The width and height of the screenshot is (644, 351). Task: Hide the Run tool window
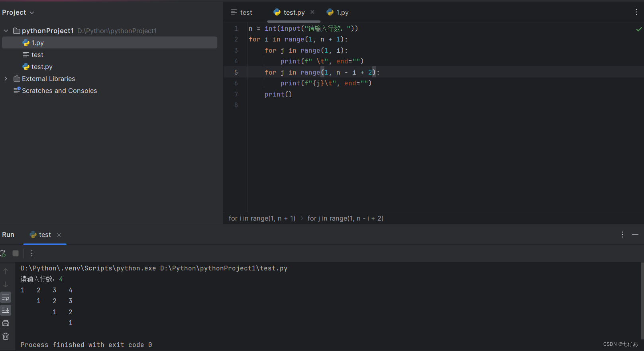pos(635,235)
